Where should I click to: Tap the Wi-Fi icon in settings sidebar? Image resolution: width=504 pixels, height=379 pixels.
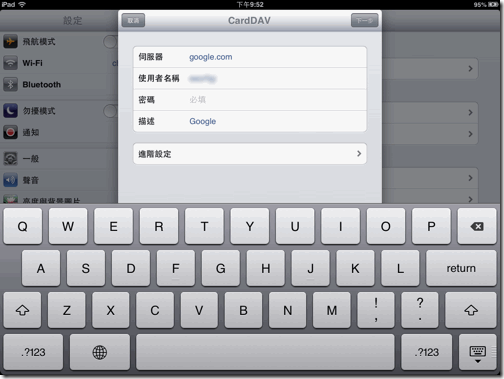click(10, 63)
